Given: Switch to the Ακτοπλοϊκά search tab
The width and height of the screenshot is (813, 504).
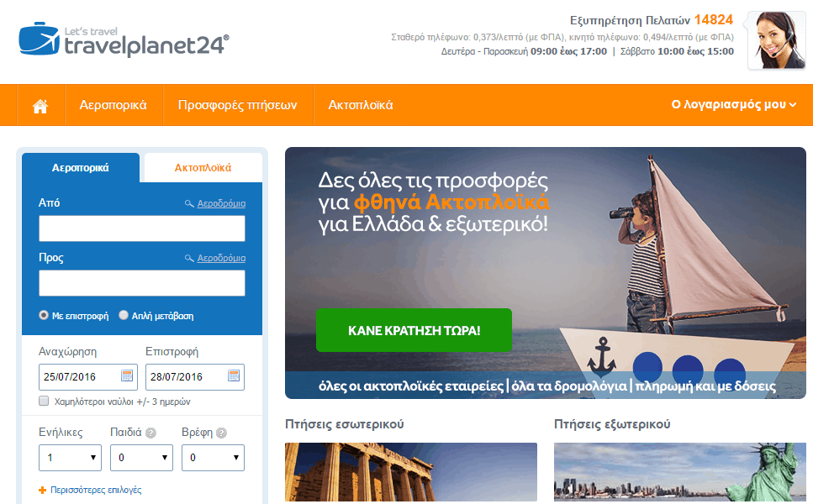Looking at the screenshot, I should (203, 167).
